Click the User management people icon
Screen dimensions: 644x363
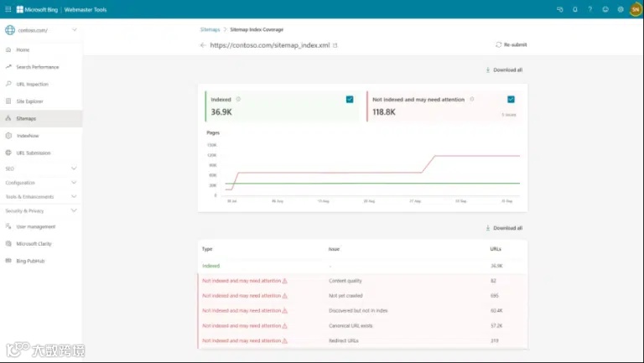click(8, 226)
